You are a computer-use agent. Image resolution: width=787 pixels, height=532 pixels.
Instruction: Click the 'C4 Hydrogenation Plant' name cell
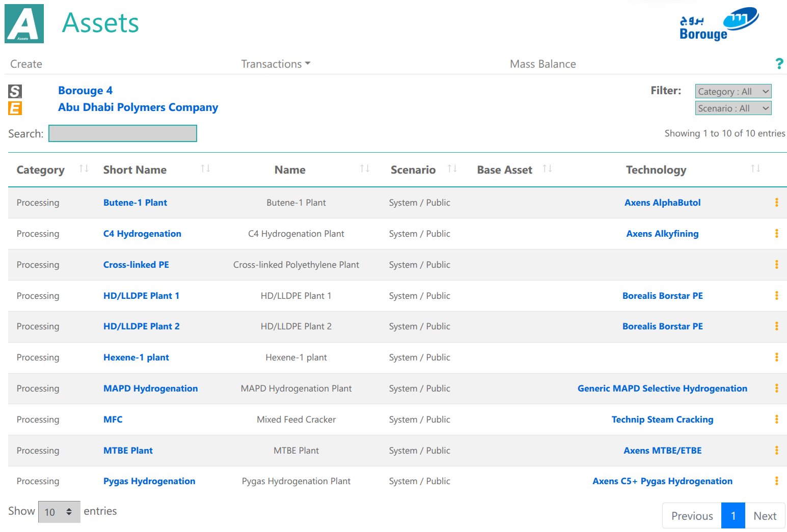(296, 234)
